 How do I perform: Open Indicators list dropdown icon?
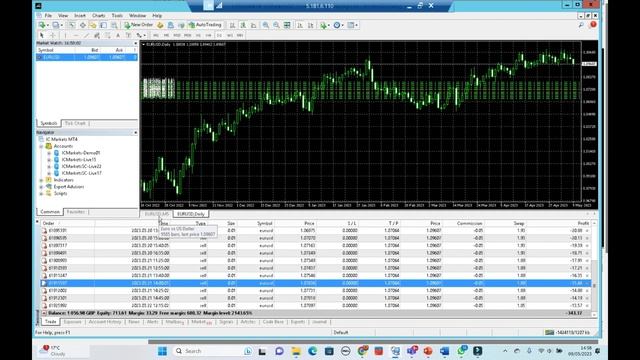[x=324, y=25]
